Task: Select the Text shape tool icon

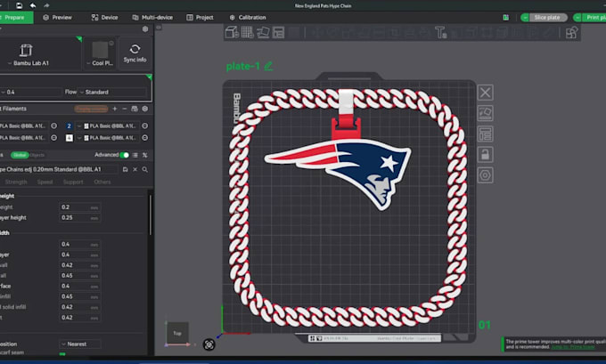Action: (x=440, y=32)
